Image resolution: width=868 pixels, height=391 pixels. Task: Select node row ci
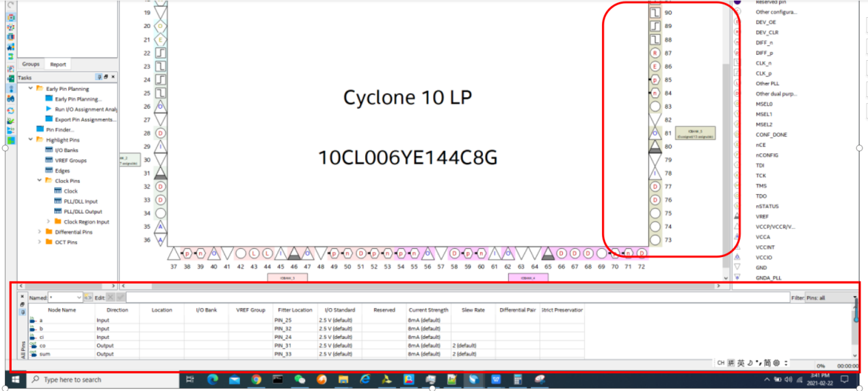tap(306, 337)
